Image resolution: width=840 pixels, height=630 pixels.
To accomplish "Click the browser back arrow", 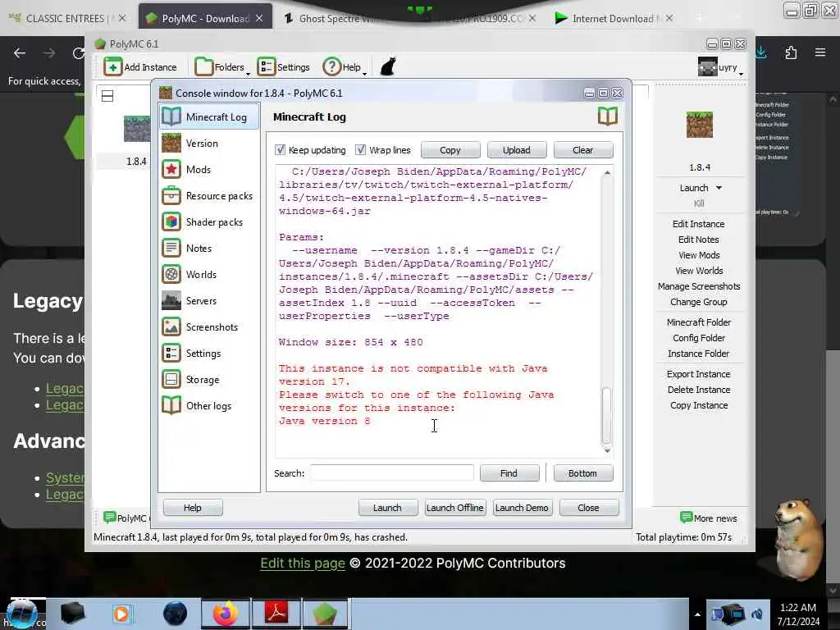I will 20,53.
